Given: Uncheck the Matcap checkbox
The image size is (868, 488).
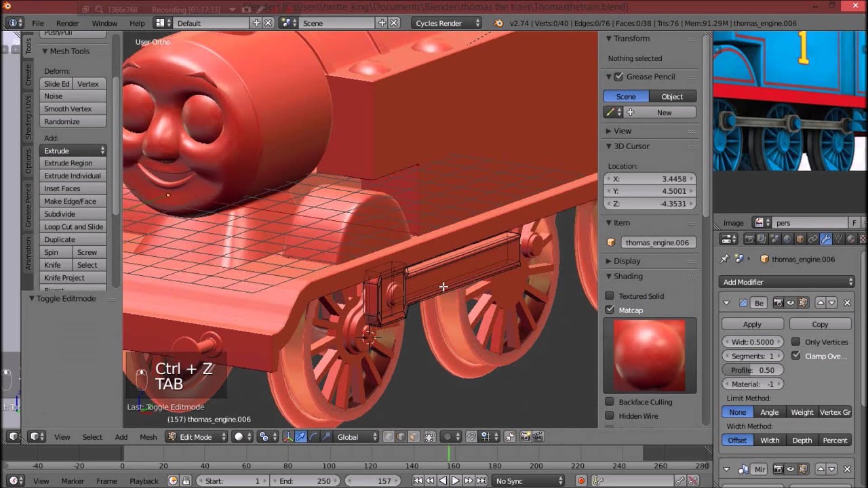Looking at the screenshot, I should [x=610, y=310].
